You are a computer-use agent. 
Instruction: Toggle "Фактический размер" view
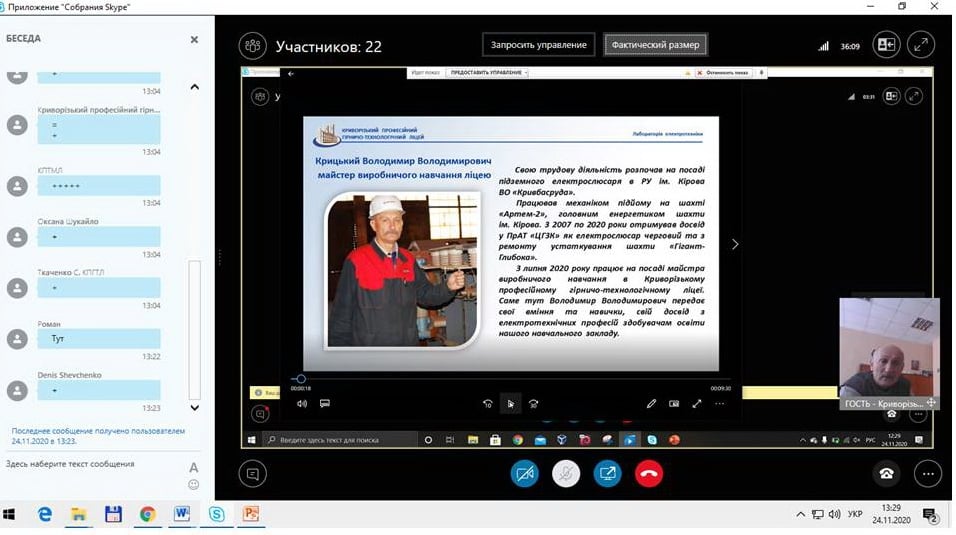tap(655, 45)
